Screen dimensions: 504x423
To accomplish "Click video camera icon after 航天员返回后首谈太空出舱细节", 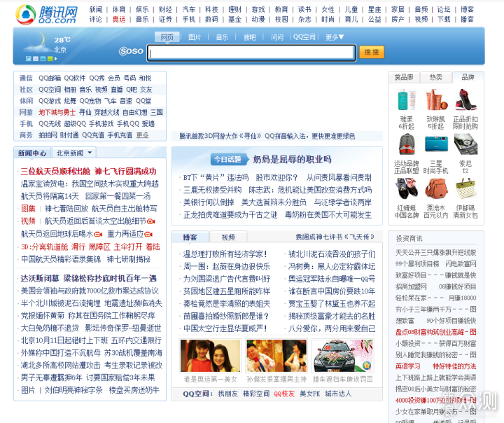I will tap(151, 221).
